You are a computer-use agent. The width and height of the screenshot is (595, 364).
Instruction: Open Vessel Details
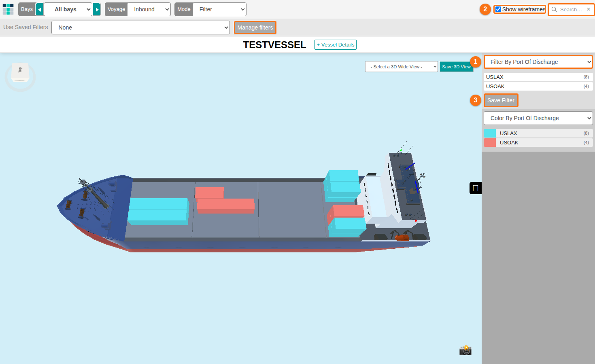point(336,45)
